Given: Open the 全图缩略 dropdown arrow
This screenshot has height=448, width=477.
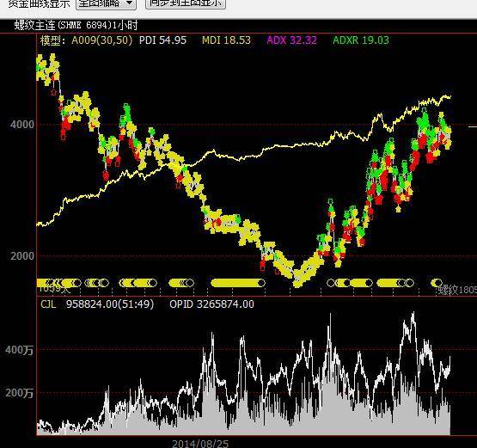Looking at the screenshot, I should tap(129, 3).
